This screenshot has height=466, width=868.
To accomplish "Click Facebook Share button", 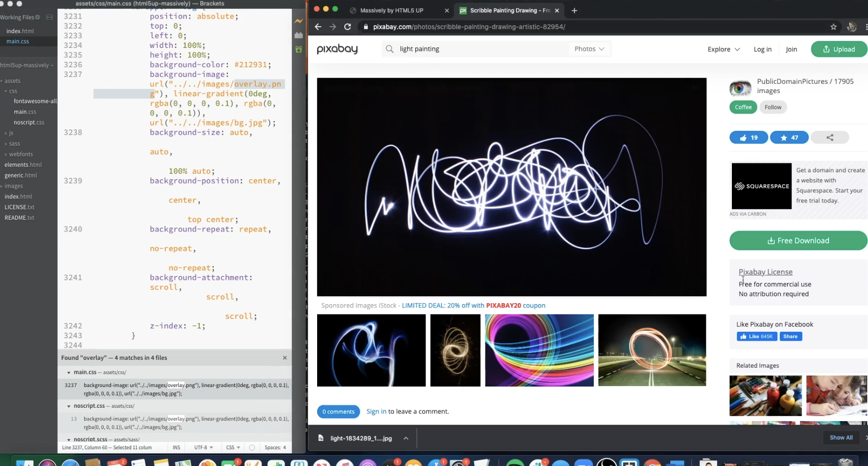I will pos(791,336).
